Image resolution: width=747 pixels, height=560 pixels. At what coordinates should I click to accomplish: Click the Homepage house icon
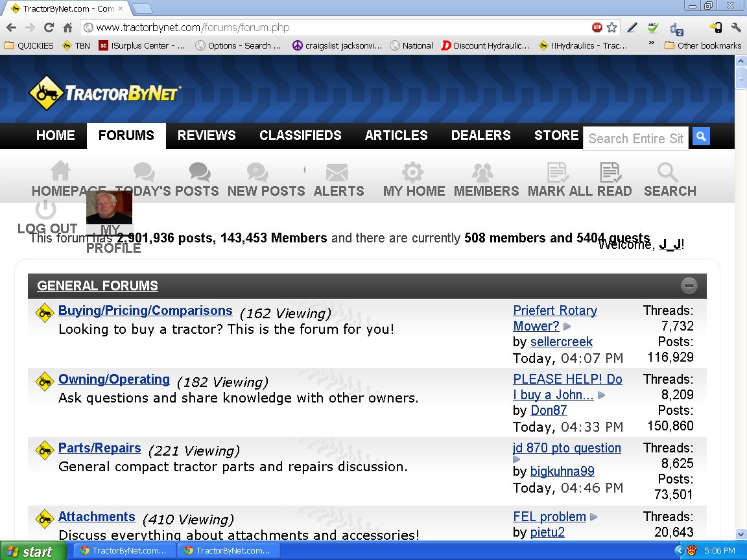(x=60, y=172)
